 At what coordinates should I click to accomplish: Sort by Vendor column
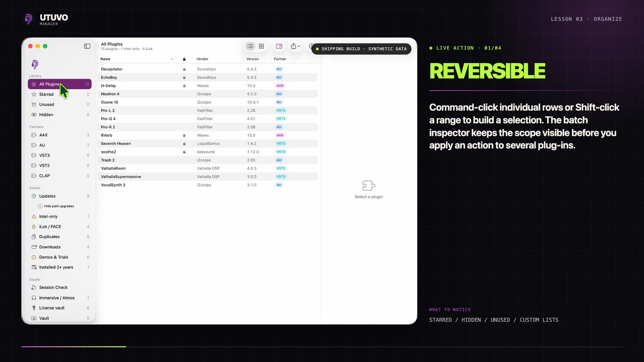tap(218, 59)
